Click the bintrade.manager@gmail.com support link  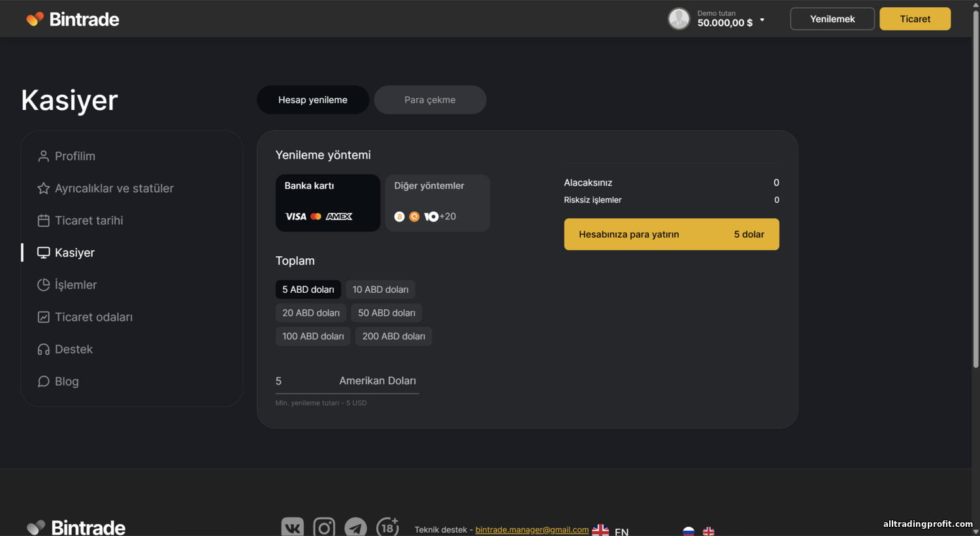(x=532, y=529)
